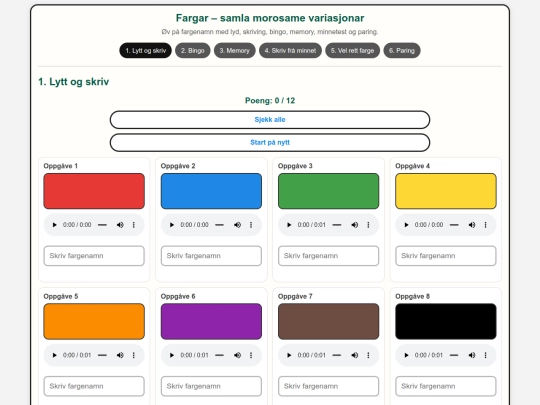540x405 pixels.
Task: Select the 1. Lytt og skriv tab
Action: point(145,51)
